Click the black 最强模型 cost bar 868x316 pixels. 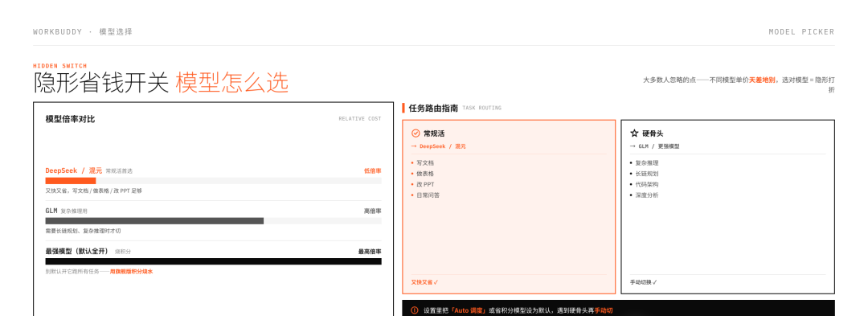click(x=213, y=261)
